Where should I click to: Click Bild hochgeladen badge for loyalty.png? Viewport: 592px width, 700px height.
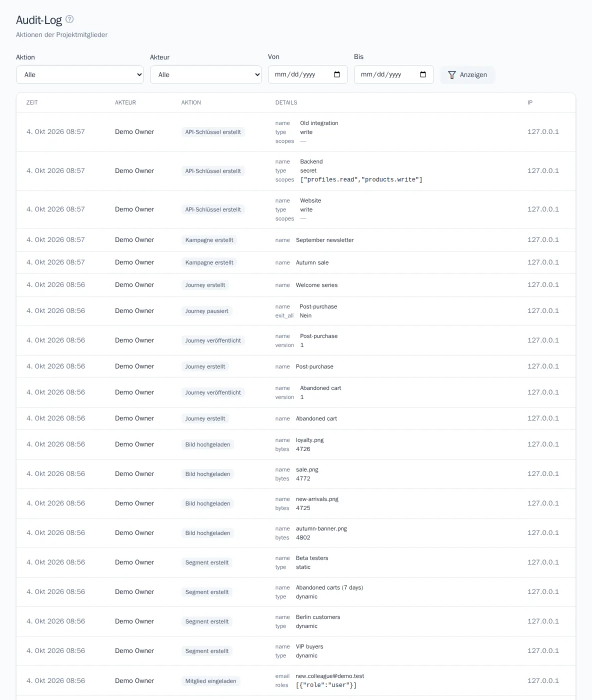(x=207, y=444)
